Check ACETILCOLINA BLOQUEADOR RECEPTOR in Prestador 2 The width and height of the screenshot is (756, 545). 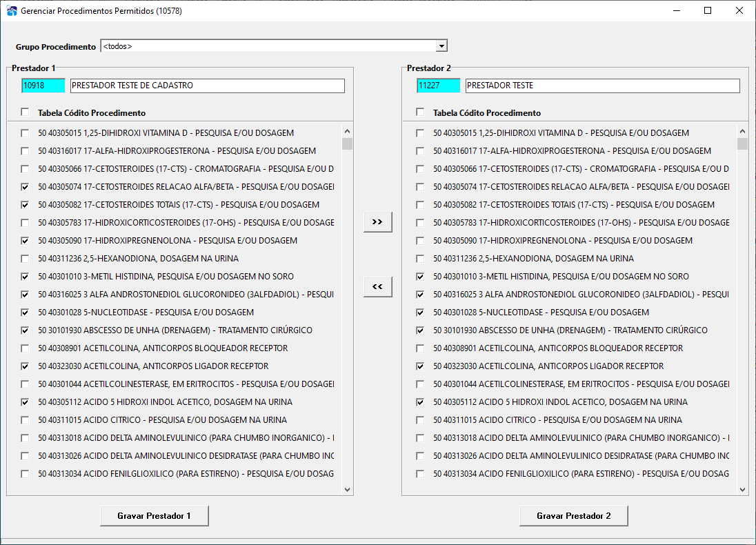pos(421,348)
